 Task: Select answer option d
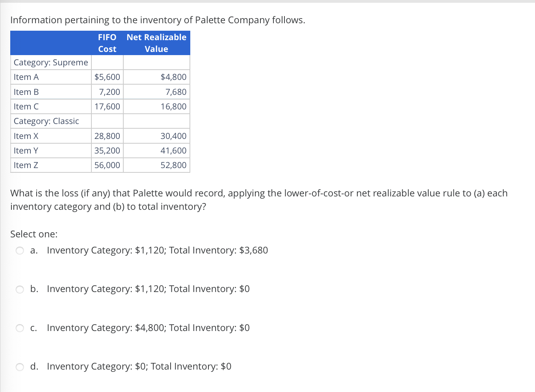click(19, 367)
